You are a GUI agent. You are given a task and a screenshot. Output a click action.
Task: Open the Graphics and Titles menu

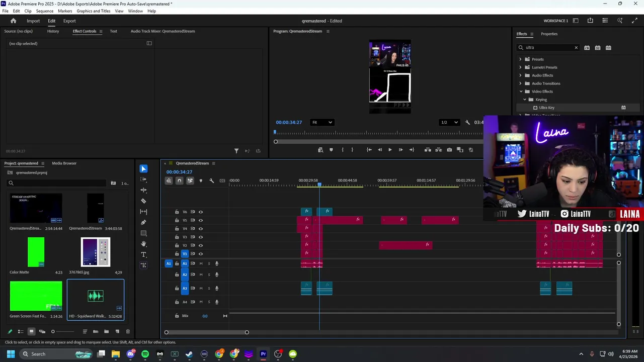94,11
